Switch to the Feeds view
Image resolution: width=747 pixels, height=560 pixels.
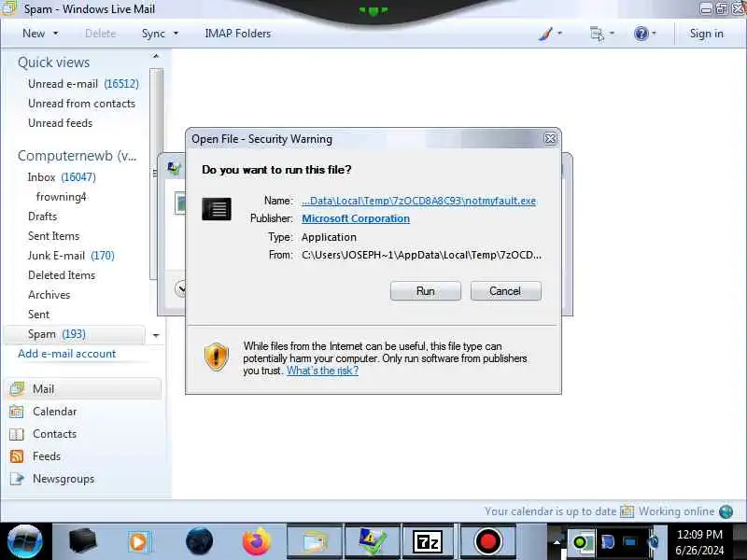coord(46,456)
